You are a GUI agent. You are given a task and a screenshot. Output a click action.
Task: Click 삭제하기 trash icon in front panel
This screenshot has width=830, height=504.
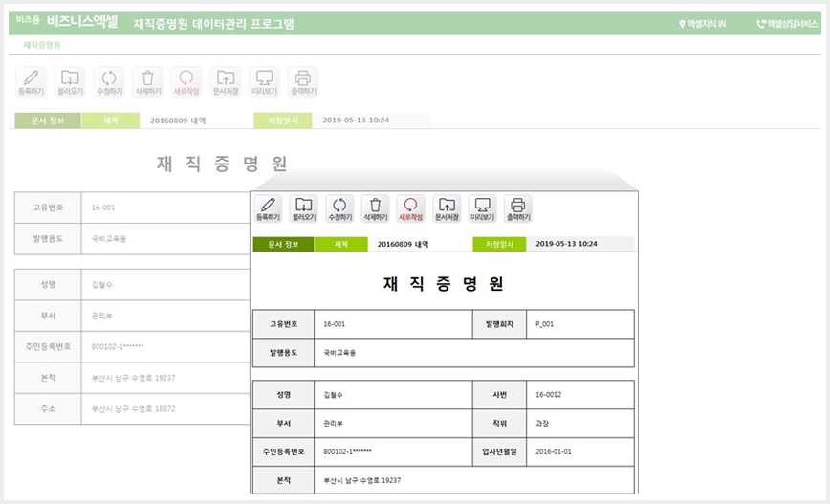tap(375, 208)
